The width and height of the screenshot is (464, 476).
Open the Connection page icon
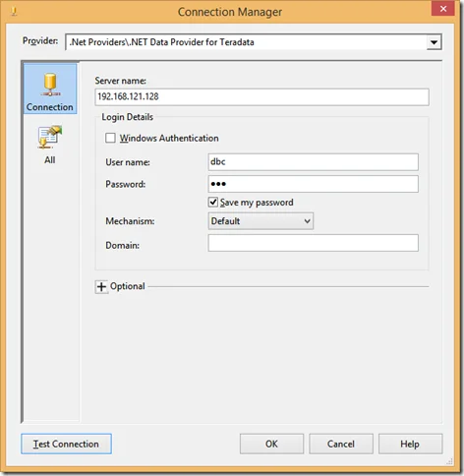pos(50,89)
